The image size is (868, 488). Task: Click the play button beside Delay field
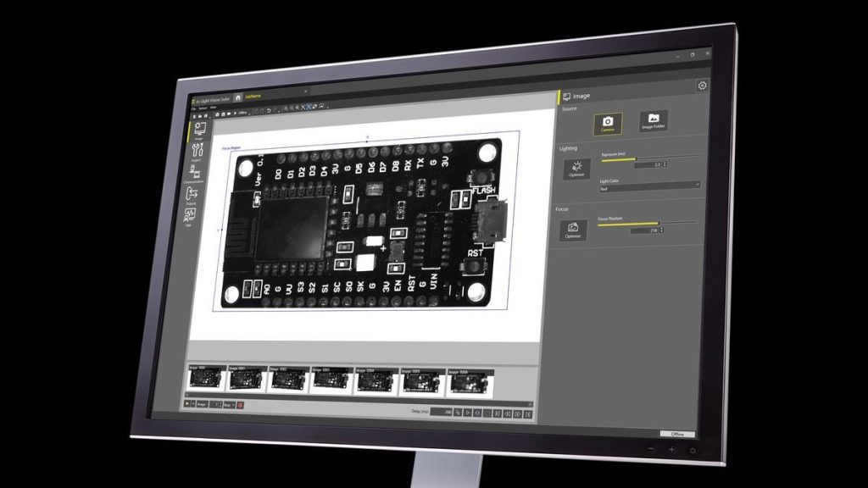point(468,413)
